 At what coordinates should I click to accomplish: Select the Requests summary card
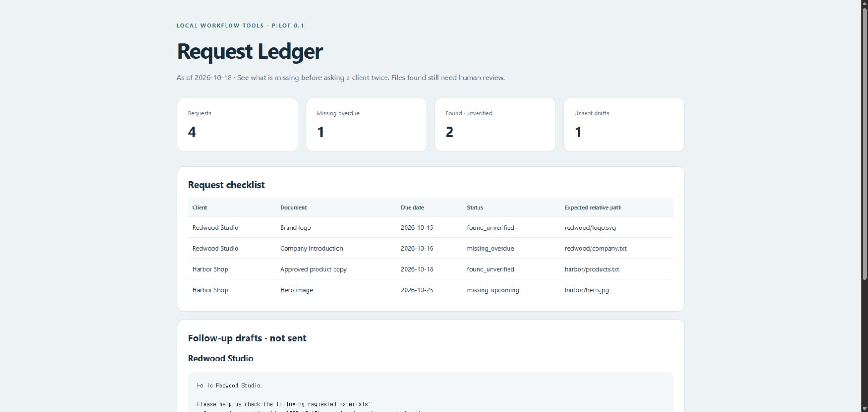click(237, 124)
